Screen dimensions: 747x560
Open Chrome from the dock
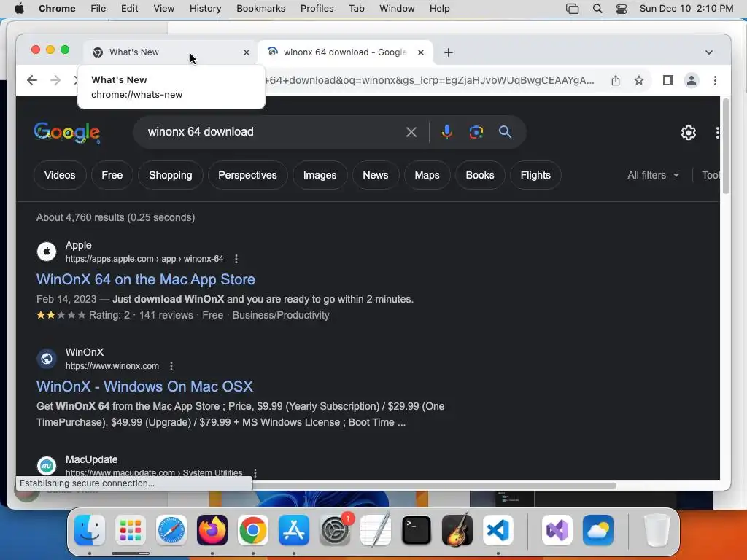pyautogui.click(x=253, y=531)
